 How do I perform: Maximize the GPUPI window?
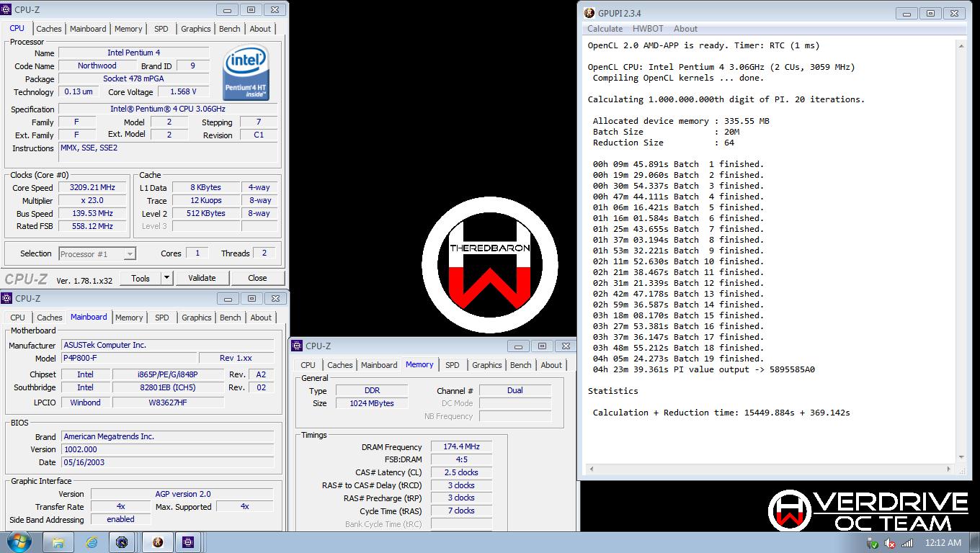(930, 13)
